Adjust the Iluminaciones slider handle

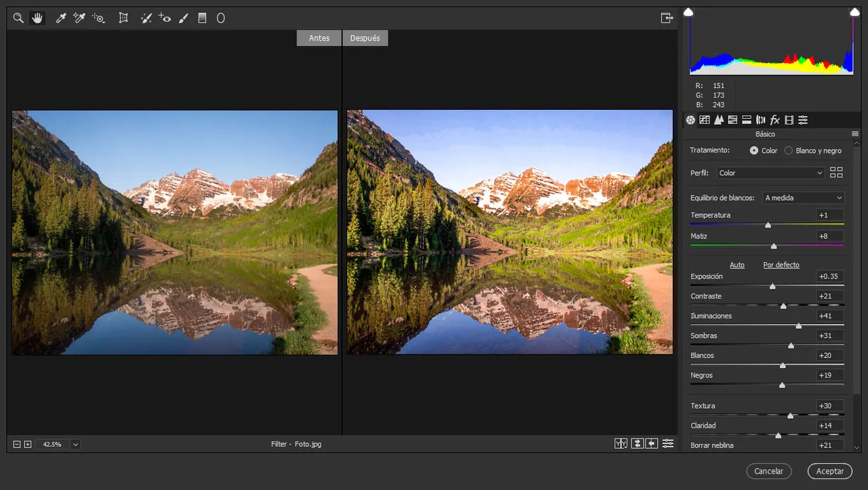click(799, 326)
